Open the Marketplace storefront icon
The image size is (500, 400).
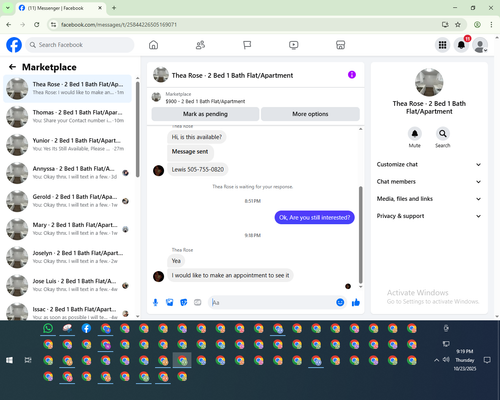click(x=340, y=45)
